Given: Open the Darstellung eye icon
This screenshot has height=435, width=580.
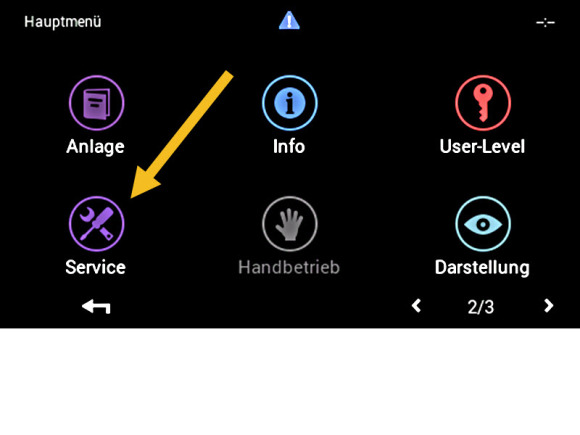Looking at the screenshot, I should click(483, 224).
